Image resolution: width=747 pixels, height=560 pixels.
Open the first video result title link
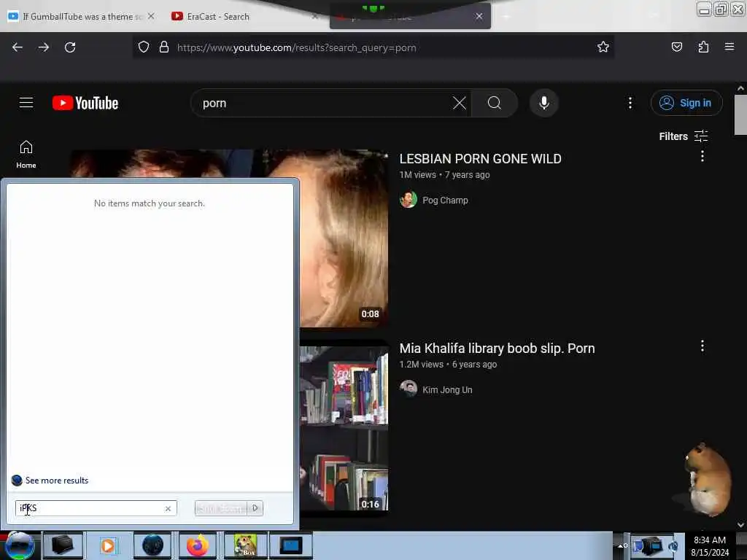[x=480, y=158]
